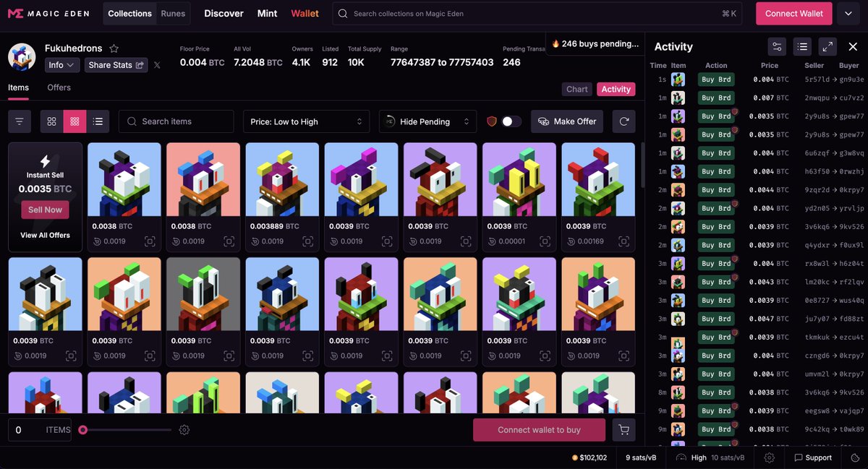This screenshot has height=469, width=868.
Task: Refresh the item listings
Action: (x=624, y=121)
